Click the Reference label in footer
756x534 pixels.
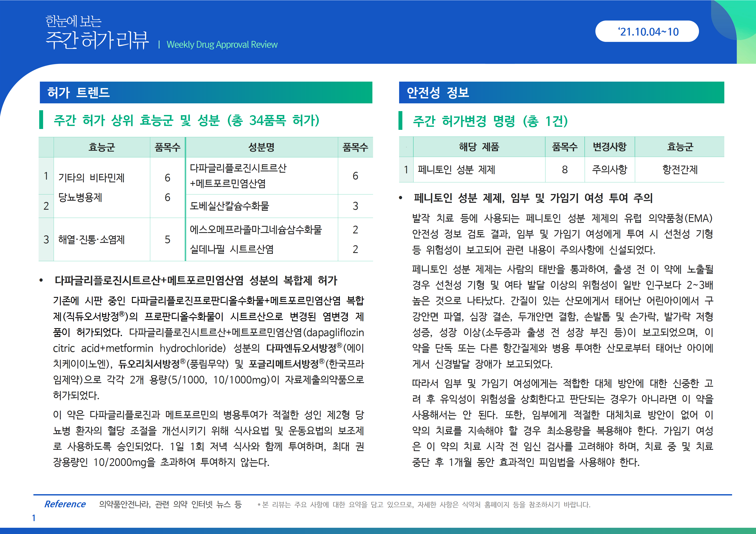(x=65, y=504)
